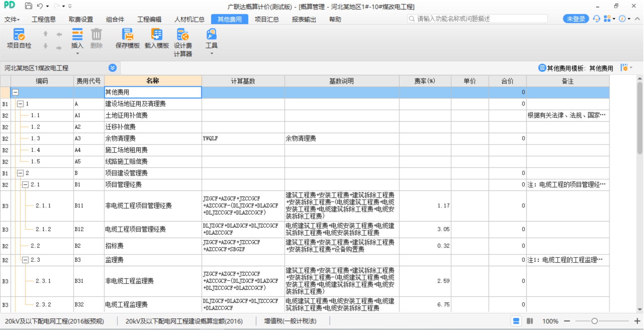
Task: Click the PD application logo
Action: [x=9, y=5]
